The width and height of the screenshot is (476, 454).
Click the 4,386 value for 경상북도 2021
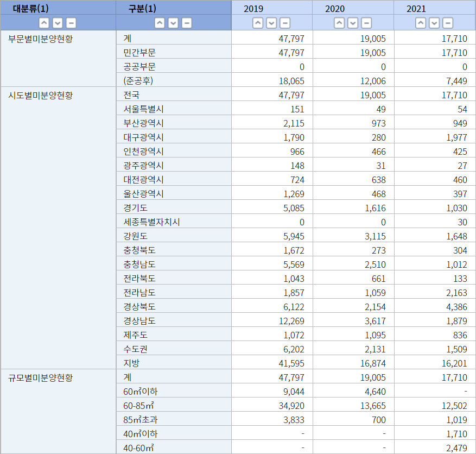point(456,307)
